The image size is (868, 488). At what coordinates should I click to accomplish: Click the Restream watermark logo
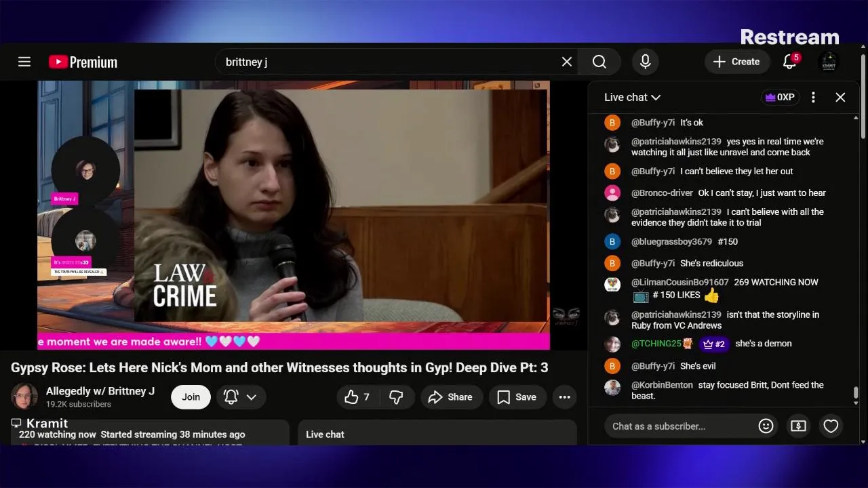(x=789, y=37)
